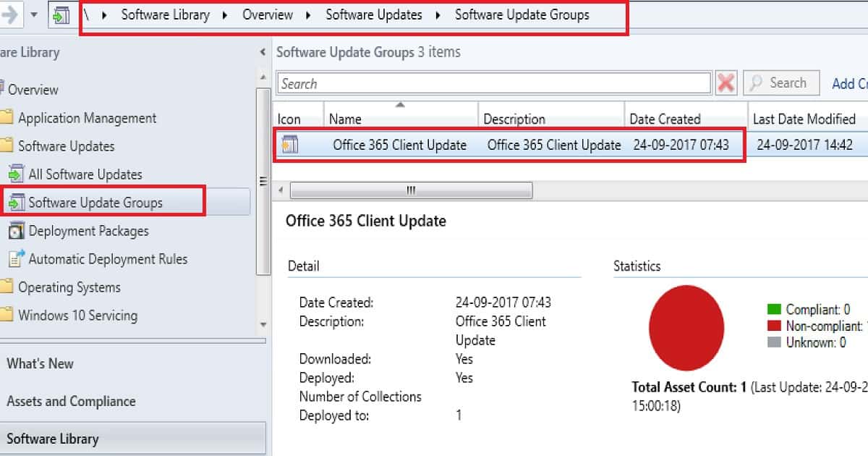This screenshot has height=456, width=868.
Task: Sort by Last Date Modified column
Action: (x=808, y=118)
